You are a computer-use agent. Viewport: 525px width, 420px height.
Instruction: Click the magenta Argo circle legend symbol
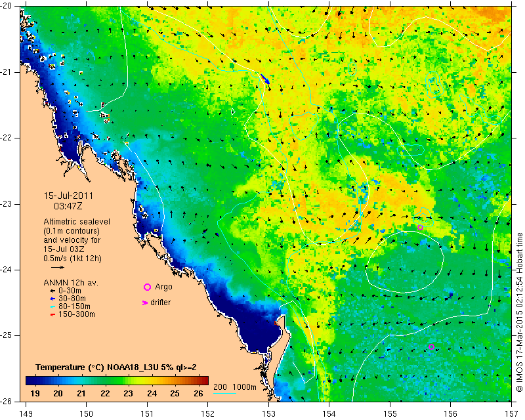coord(147,287)
